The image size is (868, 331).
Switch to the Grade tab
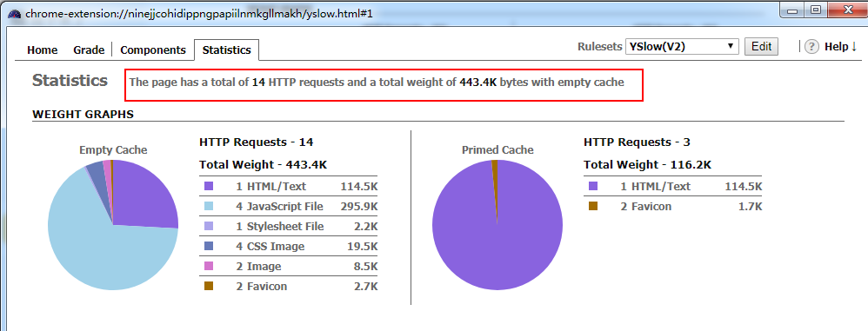pos(89,50)
